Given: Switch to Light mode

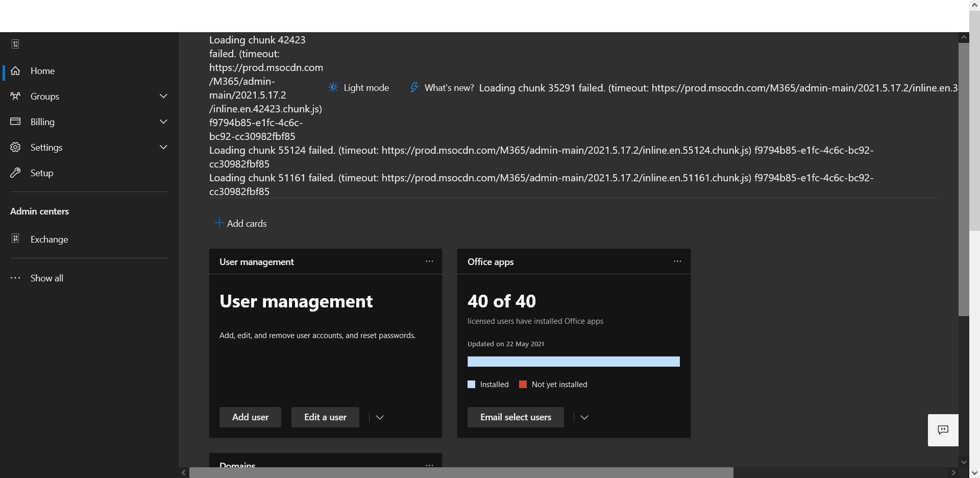Looking at the screenshot, I should click(359, 87).
